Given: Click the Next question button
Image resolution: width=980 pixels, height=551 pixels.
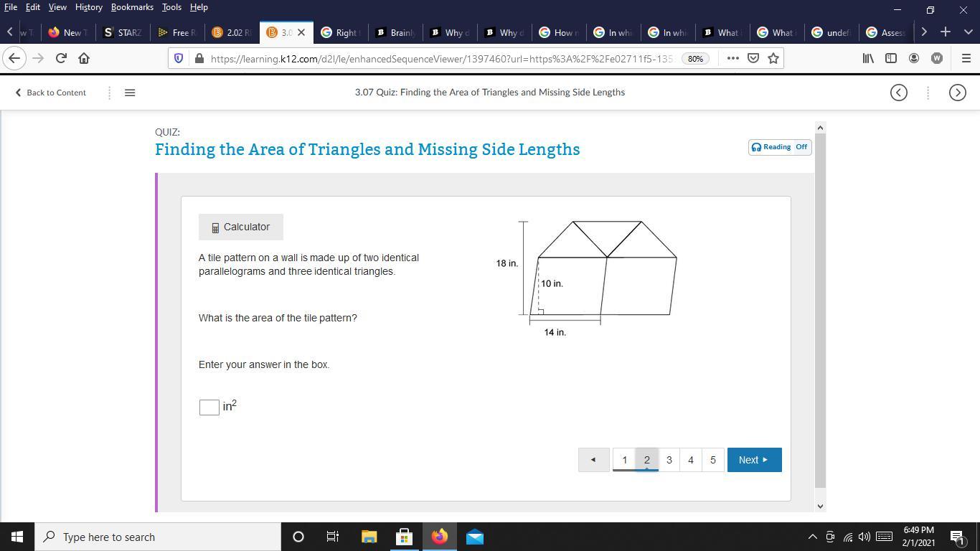Looking at the screenshot, I should click(754, 460).
